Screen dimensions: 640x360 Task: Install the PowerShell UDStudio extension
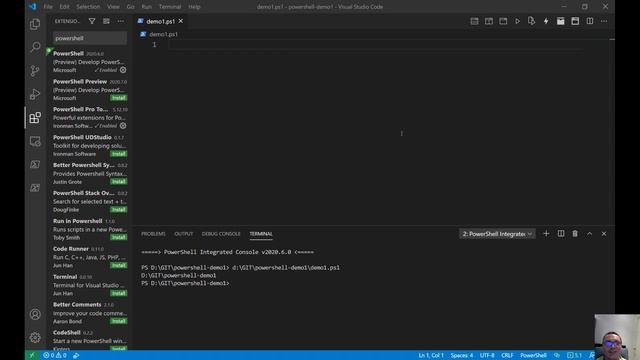pyautogui.click(x=119, y=154)
